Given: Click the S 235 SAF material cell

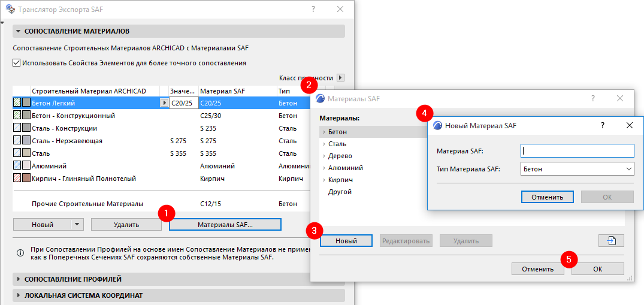Looking at the screenshot, I should [208, 128].
